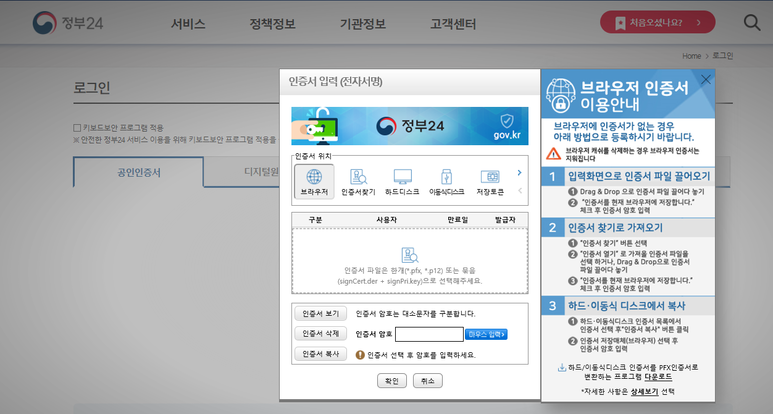Click 하드·이동식 디스크에서 복사 heading
Screen dimensions: 773x414
(627, 306)
